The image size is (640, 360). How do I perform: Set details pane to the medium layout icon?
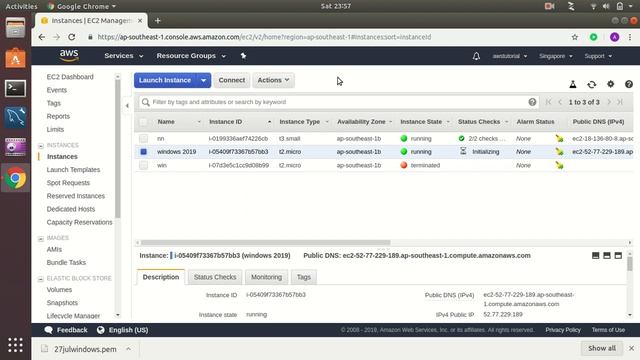[607, 256]
